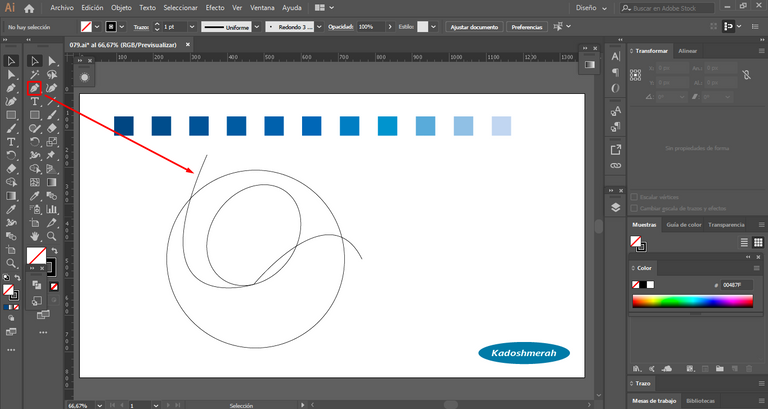This screenshot has width=768, height=409.
Task: Switch to the Alinear tab
Action: [687, 51]
